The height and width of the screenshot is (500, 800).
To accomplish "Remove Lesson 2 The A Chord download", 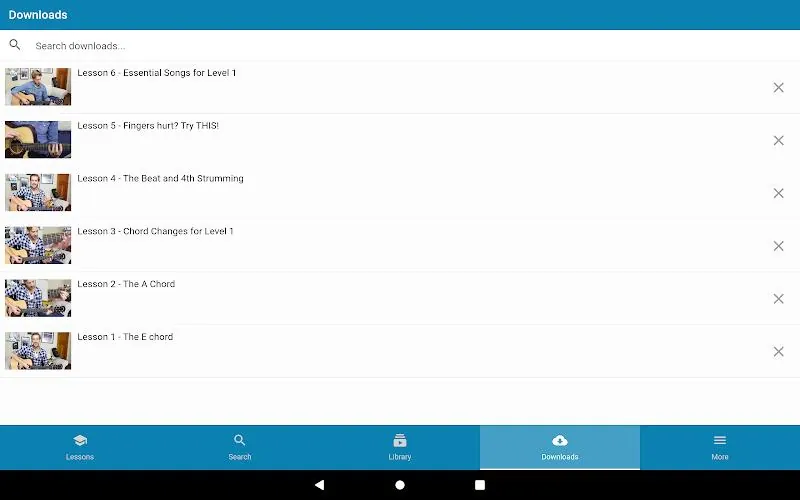I will pyautogui.click(x=778, y=299).
